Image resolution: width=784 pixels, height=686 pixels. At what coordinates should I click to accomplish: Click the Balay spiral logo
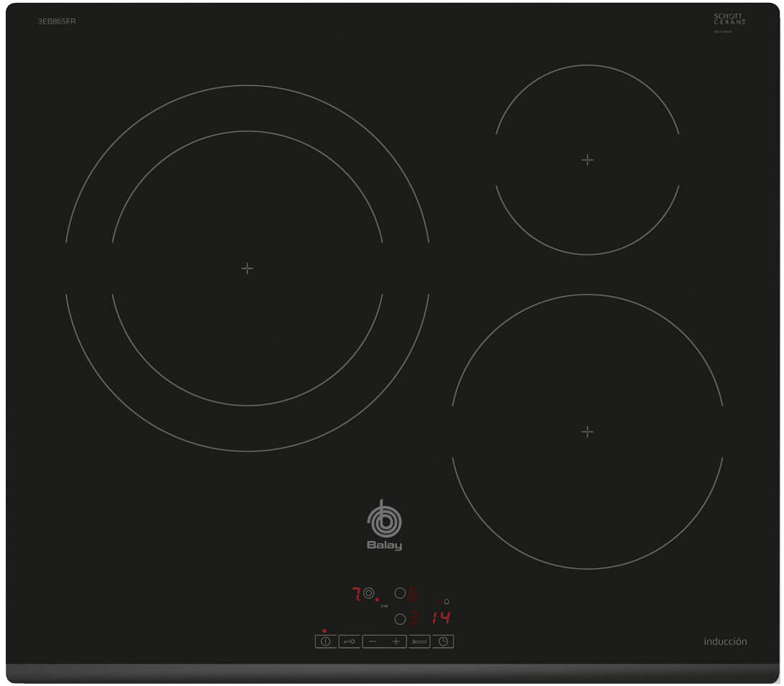click(384, 520)
